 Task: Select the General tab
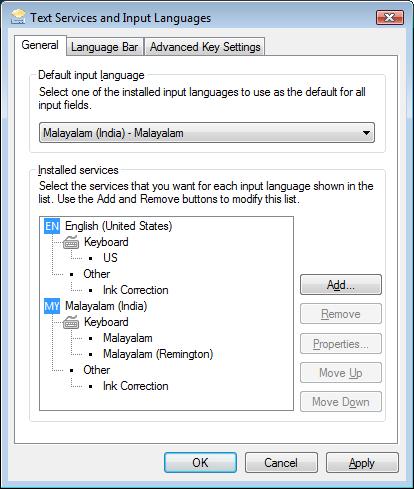point(40,45)
